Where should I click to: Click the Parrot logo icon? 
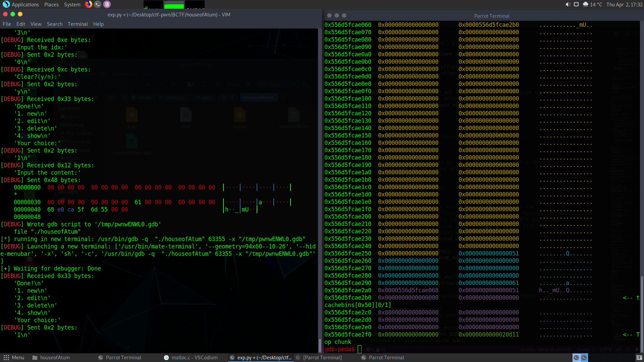6,4
